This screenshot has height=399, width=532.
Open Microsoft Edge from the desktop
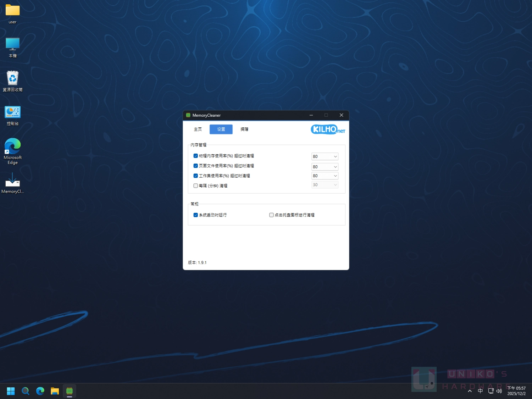[x=12, y=147]
